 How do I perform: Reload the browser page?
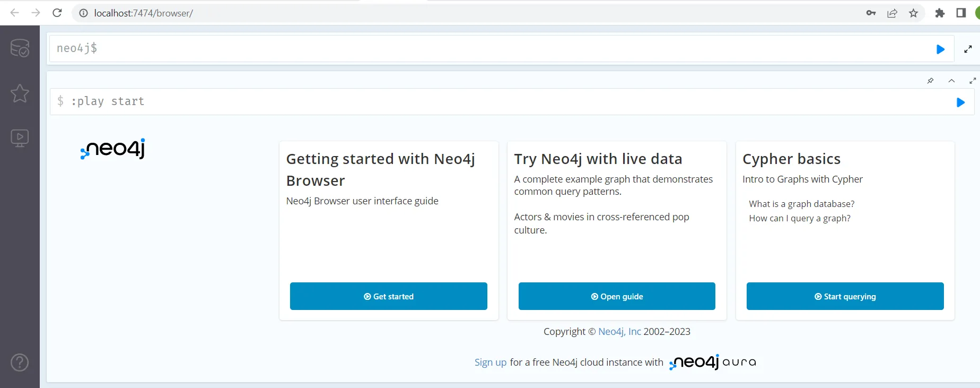click(57, 13)
